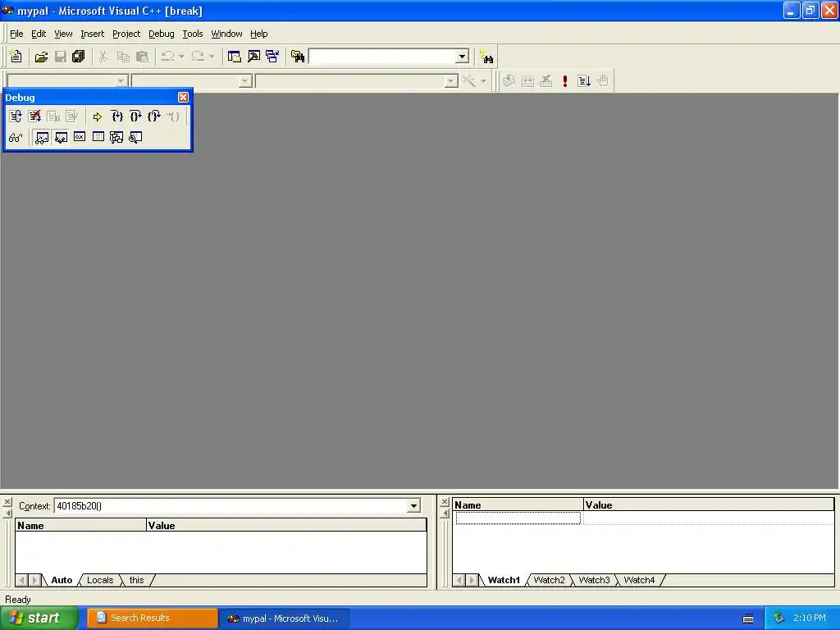840x630 pixels.
Task: Click the Step Into icon
Action: click(116, 116)
